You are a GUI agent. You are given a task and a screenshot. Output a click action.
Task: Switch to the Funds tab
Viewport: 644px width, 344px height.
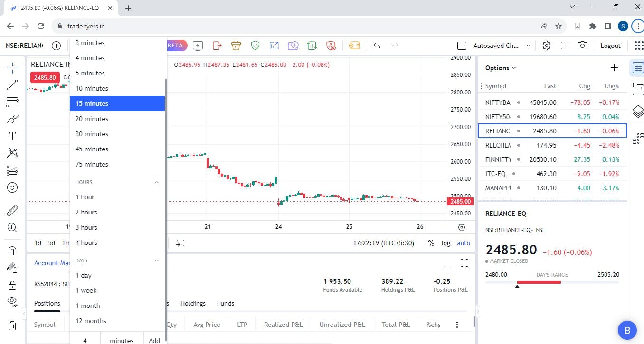pyautogui.click(x=226, y=303)
